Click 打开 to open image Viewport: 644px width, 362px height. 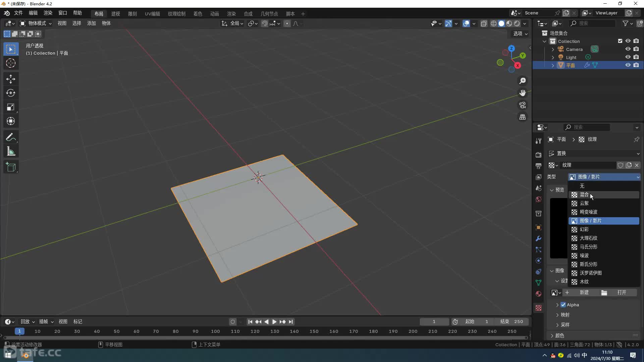coord(618,293)
